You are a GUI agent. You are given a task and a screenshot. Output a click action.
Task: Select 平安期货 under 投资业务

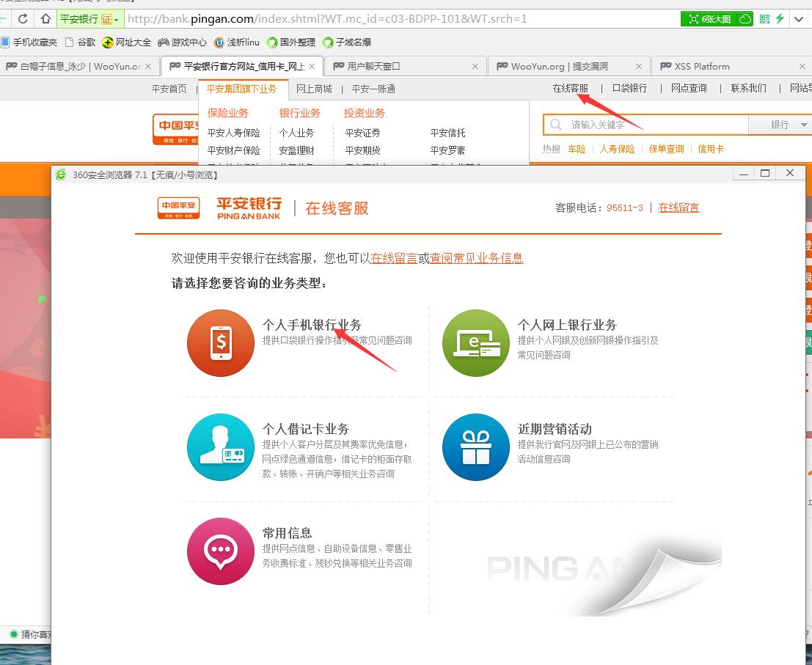coord(362,150)
